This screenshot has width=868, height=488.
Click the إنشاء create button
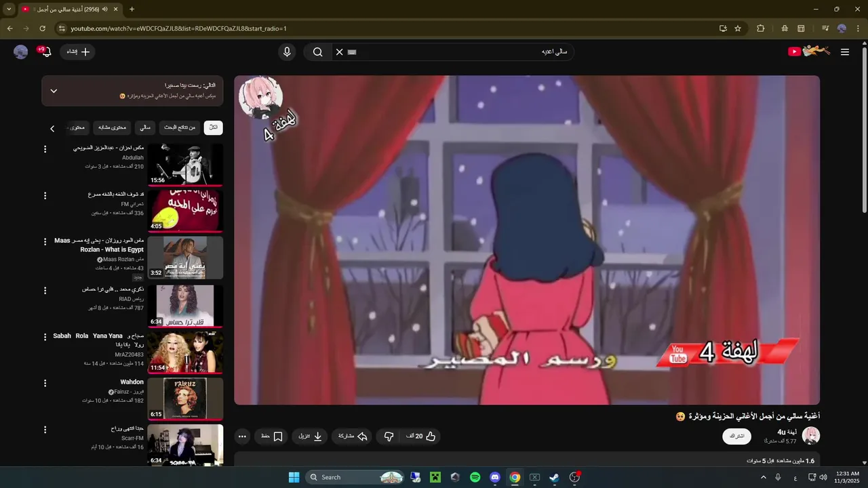(78, 52)
